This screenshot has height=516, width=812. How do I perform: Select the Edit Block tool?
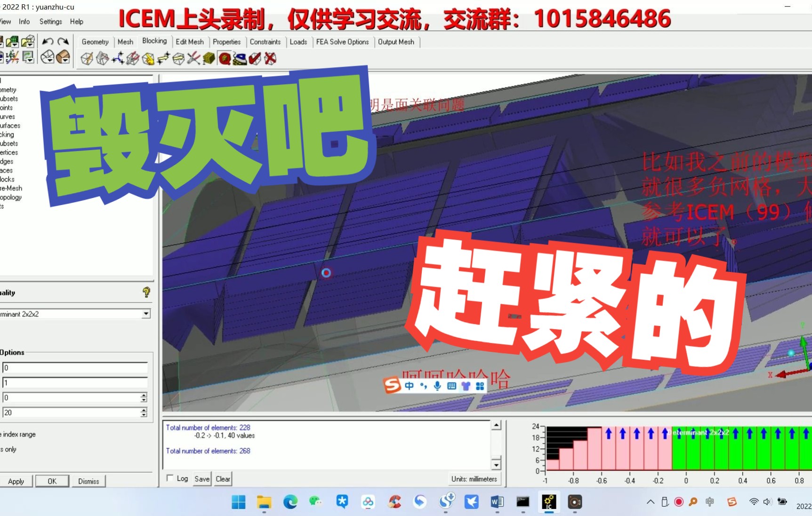tap(133, 58)
